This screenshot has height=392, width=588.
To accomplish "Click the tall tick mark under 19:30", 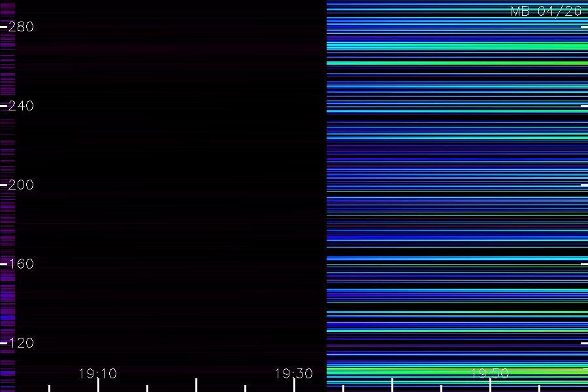I will [295, 385].
